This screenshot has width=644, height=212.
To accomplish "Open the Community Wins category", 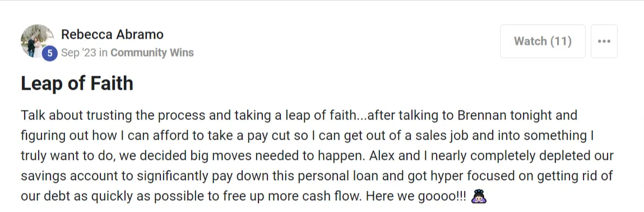I will coord(152,53).
